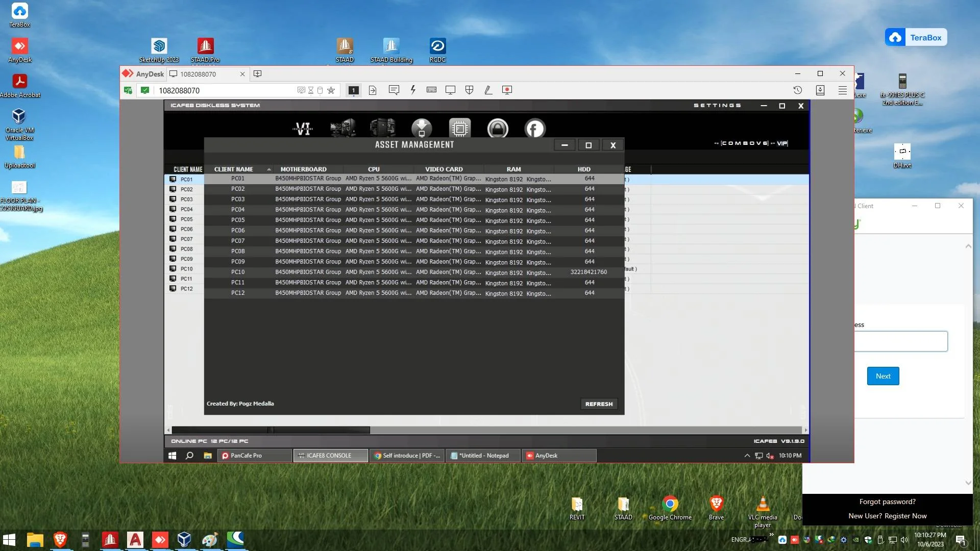Open Brave browser from host taskbar
The image size is (980, 551).
(x=60, y=539)
